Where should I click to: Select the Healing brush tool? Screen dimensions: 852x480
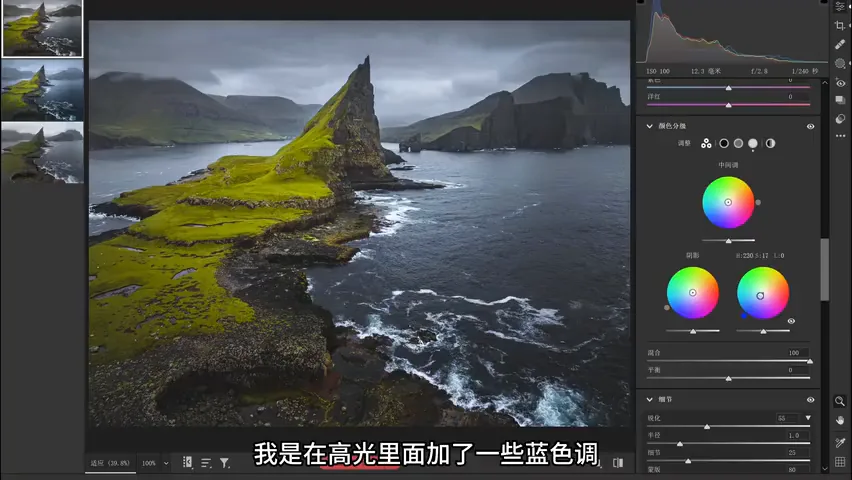(840, 45)
